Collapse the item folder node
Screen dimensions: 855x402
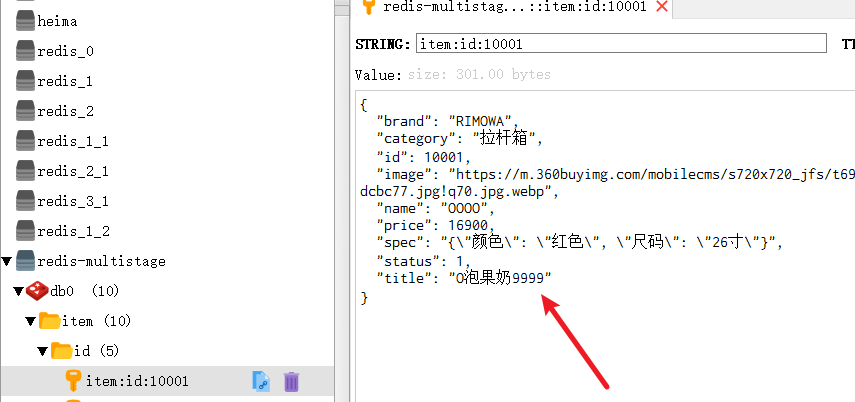[31, 321]
